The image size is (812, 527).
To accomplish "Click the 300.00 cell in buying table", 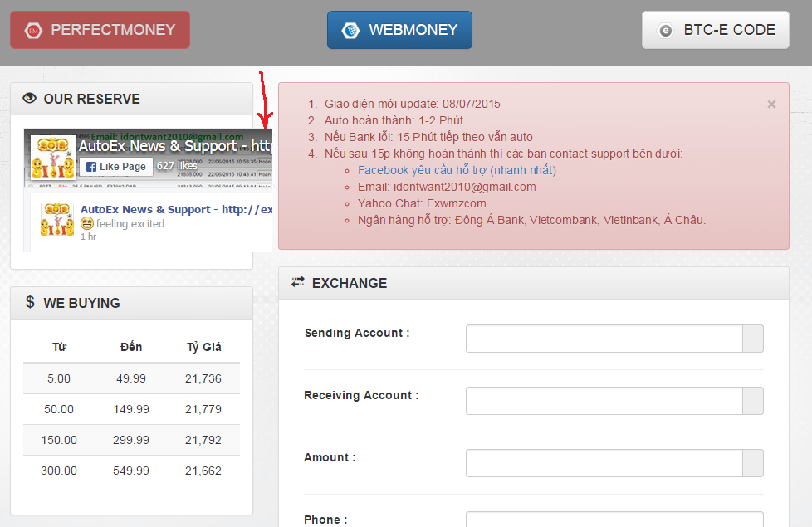I will (x=59, y=471).
